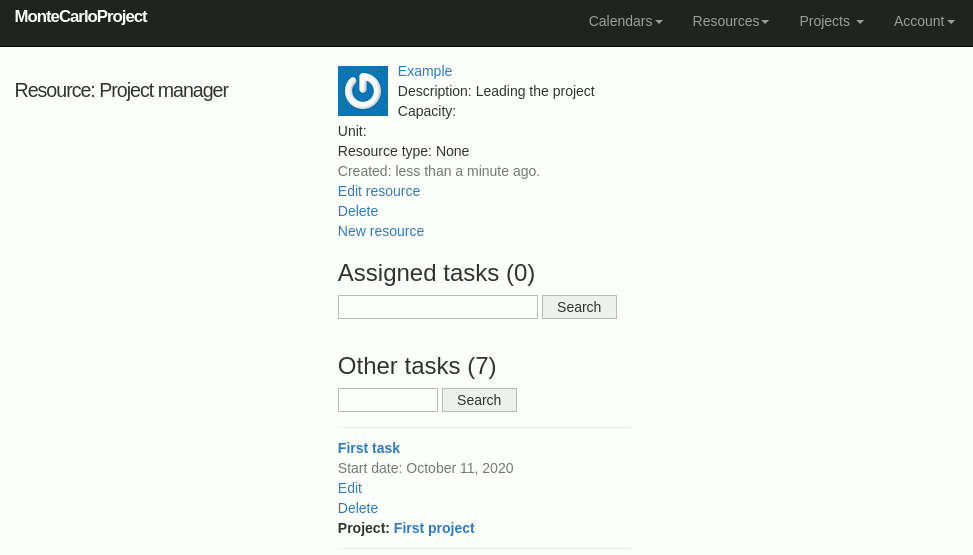The height and width of the screenshot is (555, 973).
Task: Open the First project link
Action: 433,528
